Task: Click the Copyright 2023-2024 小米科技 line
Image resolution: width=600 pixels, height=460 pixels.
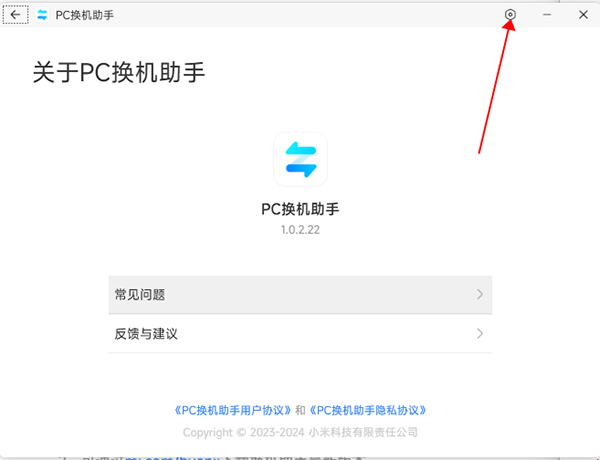Action: coord(300,432)
